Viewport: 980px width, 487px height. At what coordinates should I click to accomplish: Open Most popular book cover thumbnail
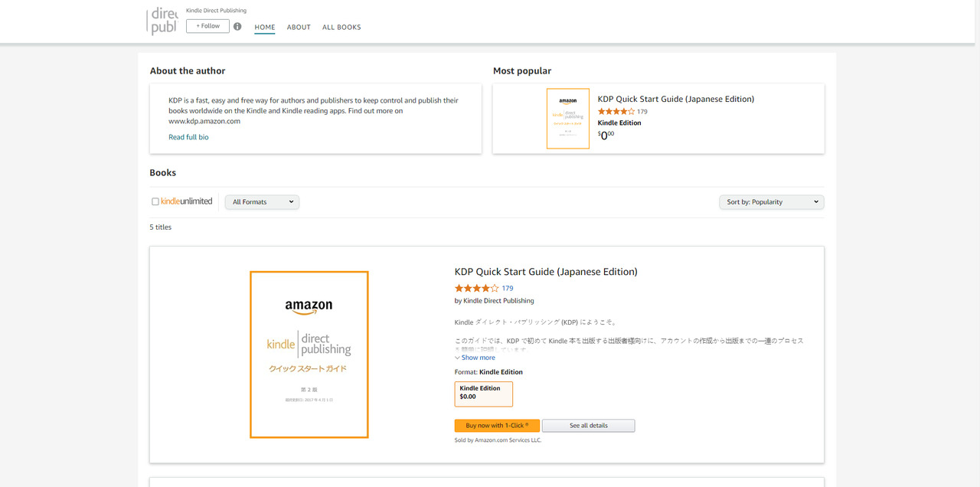(x=568, y=119)
